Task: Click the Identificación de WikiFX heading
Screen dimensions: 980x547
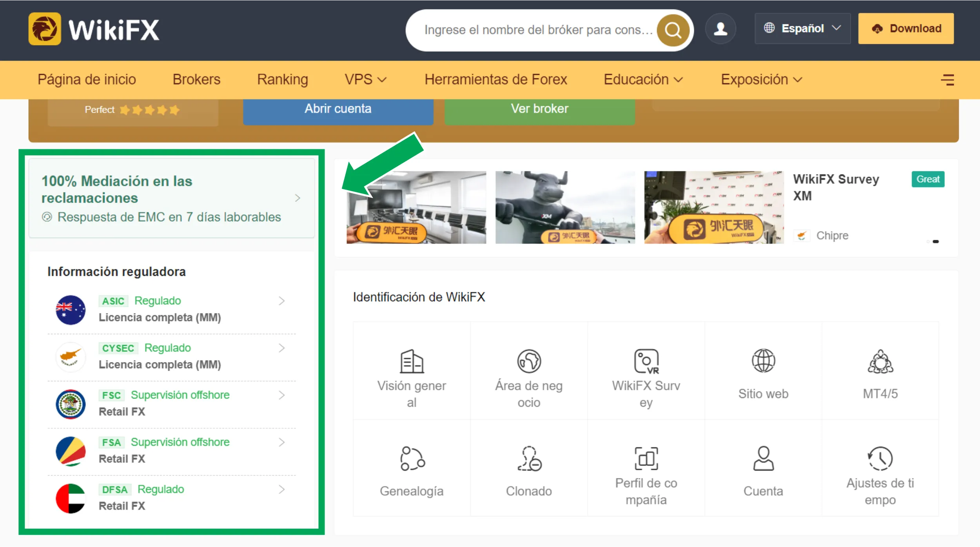Action: click(x=419, y=297)
